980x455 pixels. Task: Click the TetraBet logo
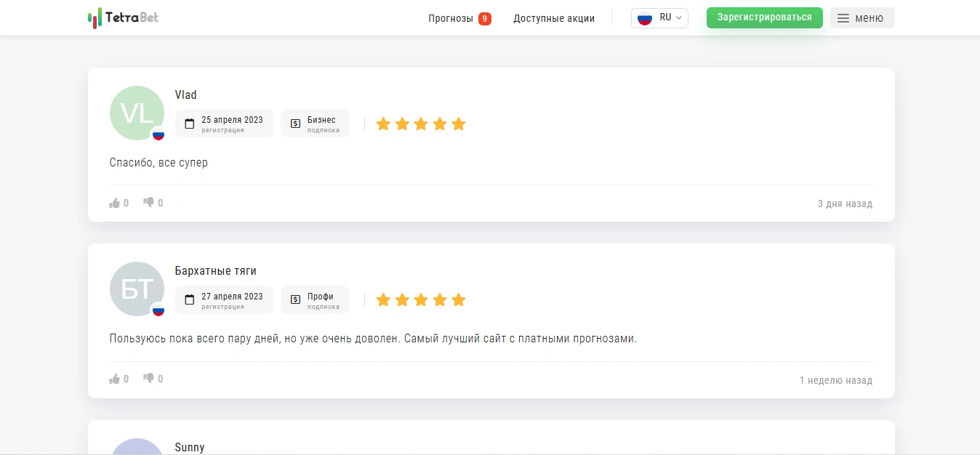tap(123, 17)
